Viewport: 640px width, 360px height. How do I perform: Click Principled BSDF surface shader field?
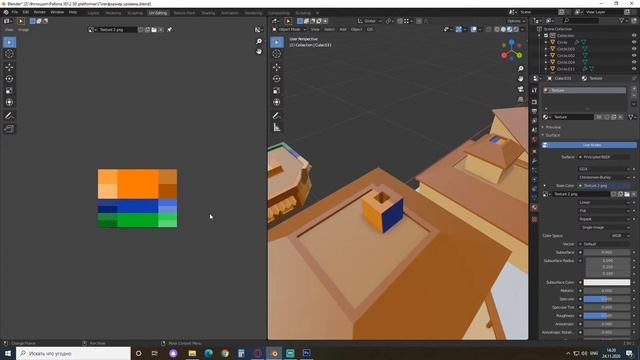(x=604, y=157)
